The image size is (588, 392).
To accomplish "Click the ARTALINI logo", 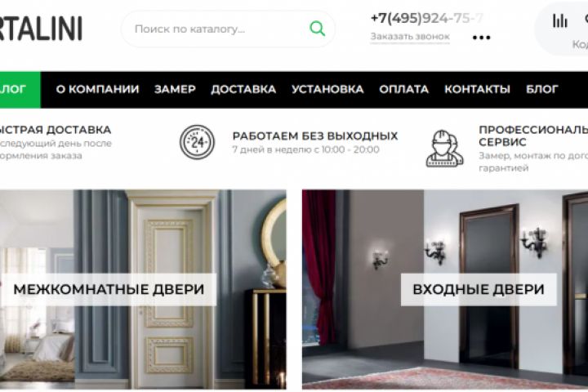I will [41, 29].
